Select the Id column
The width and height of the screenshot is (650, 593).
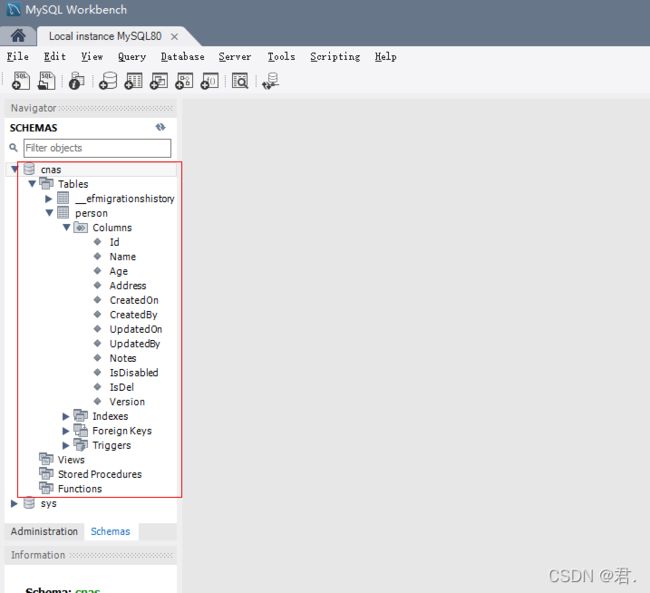(x=114, y=242)
